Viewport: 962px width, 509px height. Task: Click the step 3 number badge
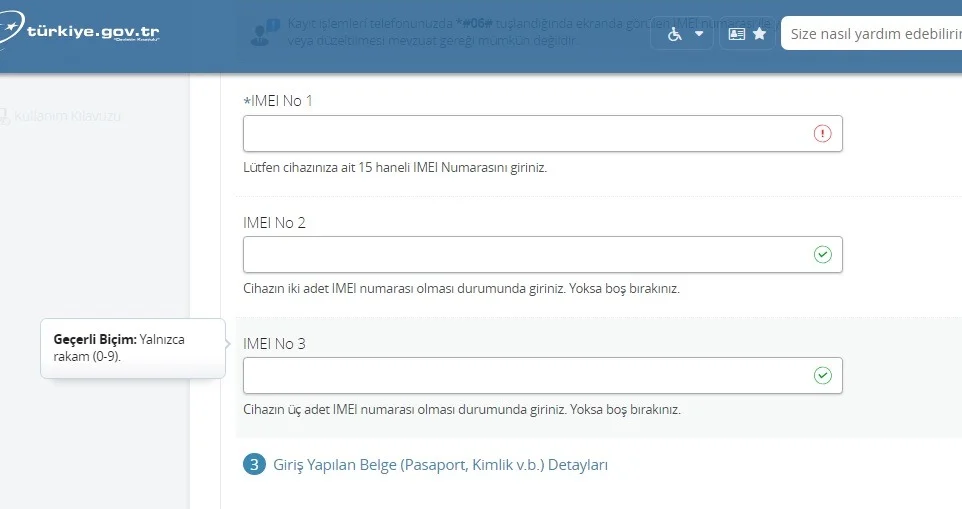[x=254, y=465]
